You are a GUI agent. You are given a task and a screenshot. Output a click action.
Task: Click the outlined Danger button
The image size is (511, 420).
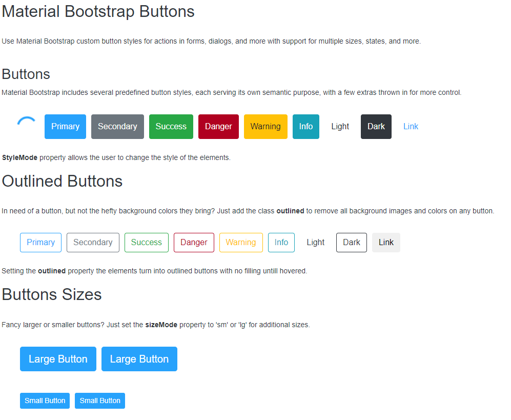194,243
